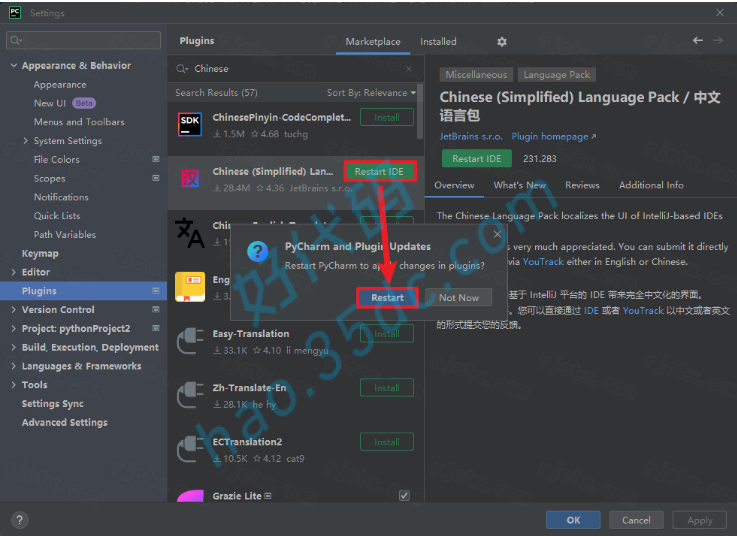
Task: Switch to the Marketplace tab
Action: (x=373, y=42)
